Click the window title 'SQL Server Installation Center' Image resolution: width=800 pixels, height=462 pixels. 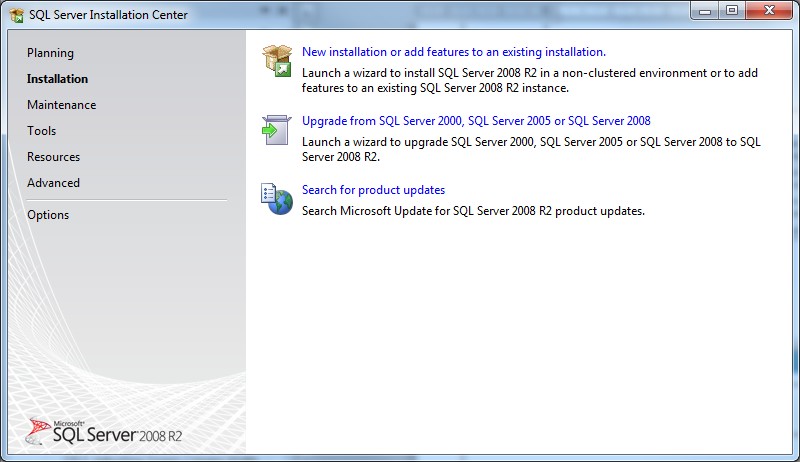(x=108, y=15)
